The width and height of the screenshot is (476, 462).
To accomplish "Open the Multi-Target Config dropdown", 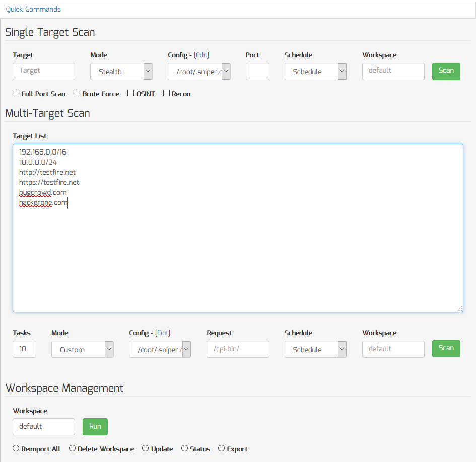I will coord(160,349).
